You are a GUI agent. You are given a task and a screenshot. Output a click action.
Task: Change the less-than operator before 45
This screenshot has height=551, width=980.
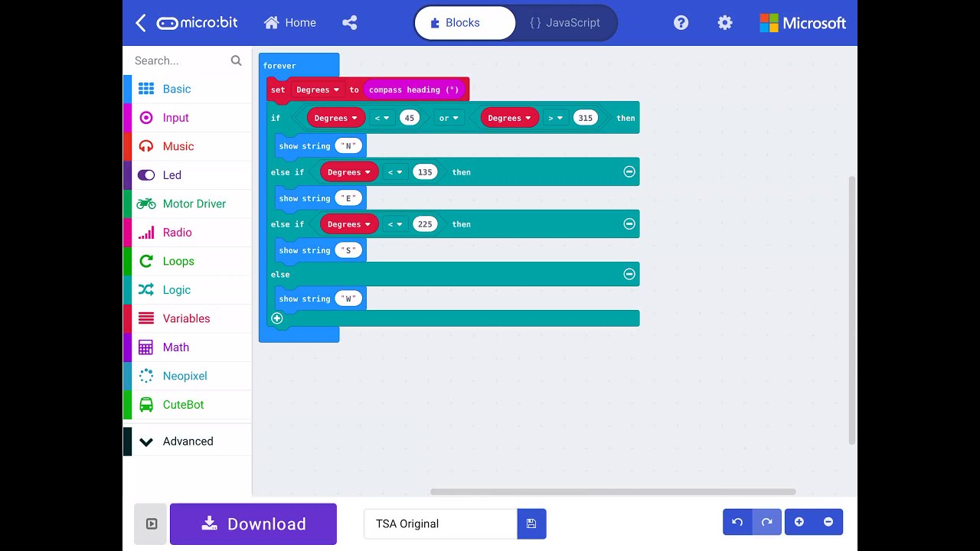pyautogui.click(x=382, y=118)
